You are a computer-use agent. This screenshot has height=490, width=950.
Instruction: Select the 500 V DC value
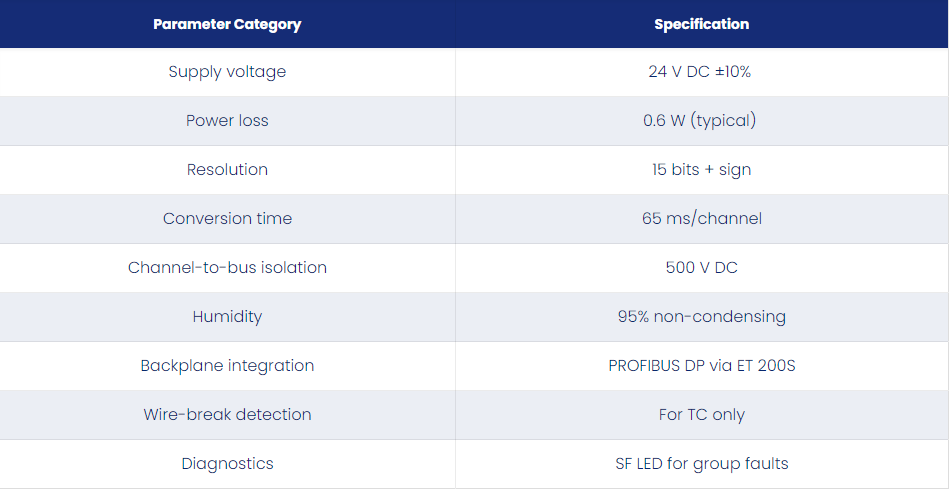[x=702, y=268]
